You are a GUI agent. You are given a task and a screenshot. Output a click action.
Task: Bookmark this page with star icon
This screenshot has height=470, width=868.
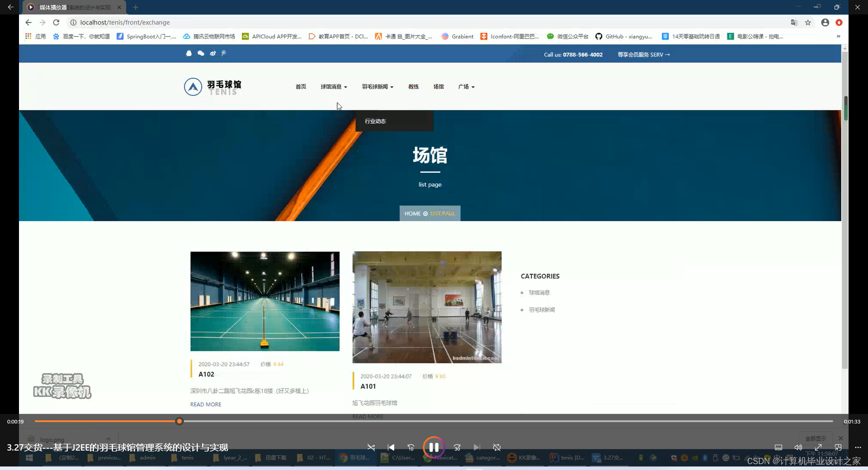point(808,22)
